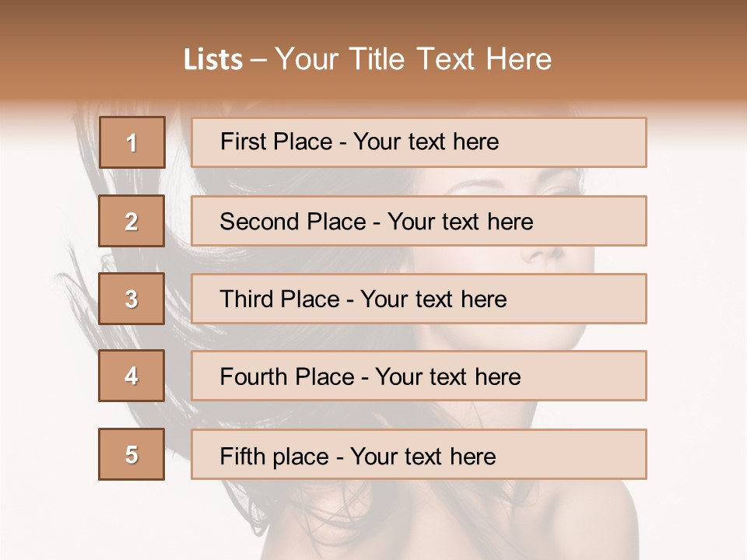747x560 pixels.
Task: Click the number 3 box
Action: coord(132,299)
